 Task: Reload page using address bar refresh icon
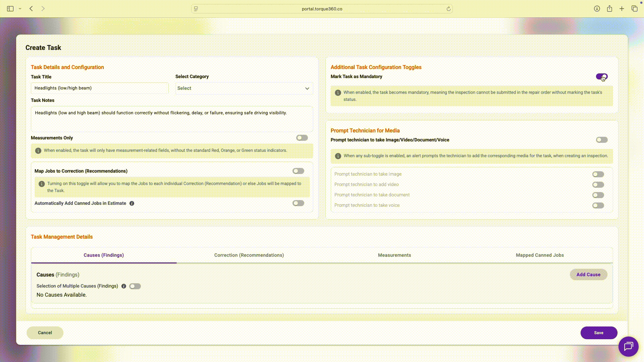[x=448, y=9]
